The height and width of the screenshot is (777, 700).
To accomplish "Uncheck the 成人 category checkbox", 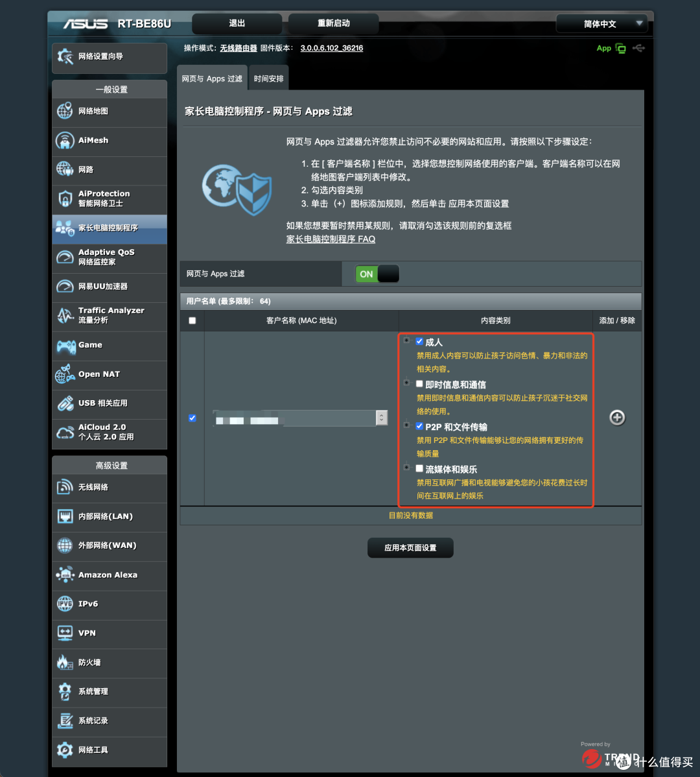I will 419,341.
